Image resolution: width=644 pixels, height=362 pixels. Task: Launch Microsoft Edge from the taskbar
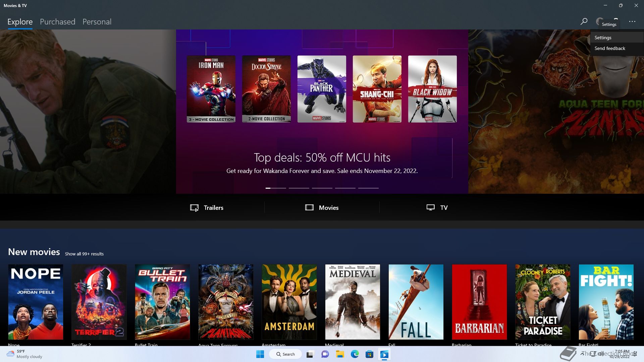(355, 354)
